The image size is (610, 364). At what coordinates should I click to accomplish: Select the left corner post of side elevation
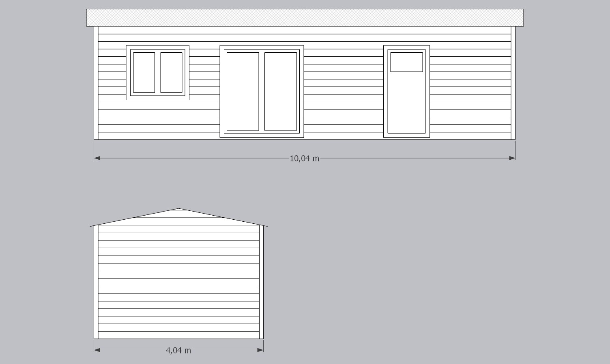[96, 282]
